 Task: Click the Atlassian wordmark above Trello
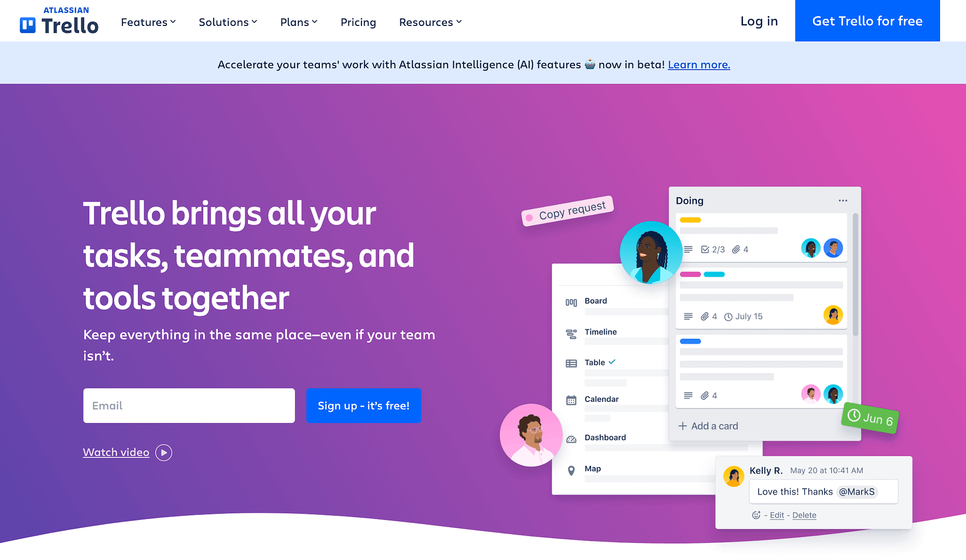point(66,10)
